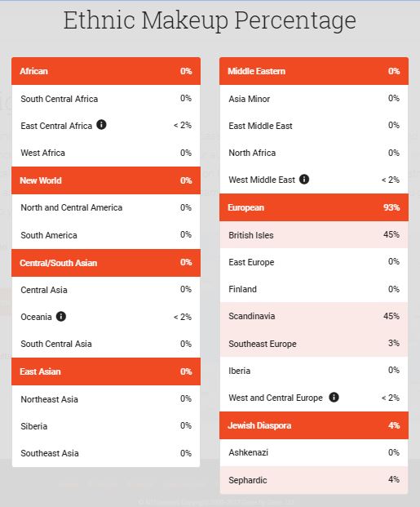
Task: Select the African category header
Action: click(106, 71)
